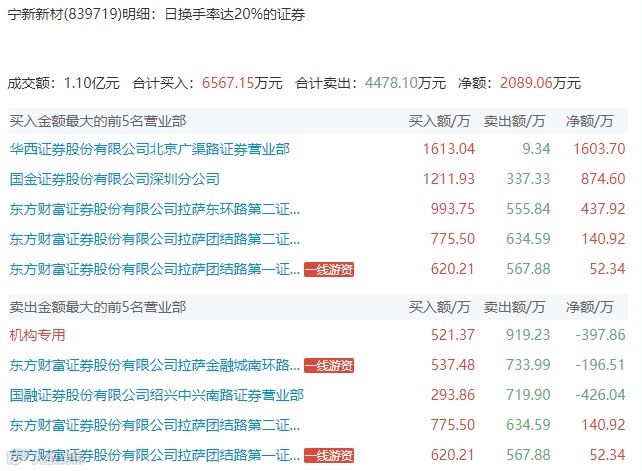The width and height of the screenshot is (642, 471).
Task: Click 卖出额/万 column header in the sell-side table
Action: pos(514,307)
